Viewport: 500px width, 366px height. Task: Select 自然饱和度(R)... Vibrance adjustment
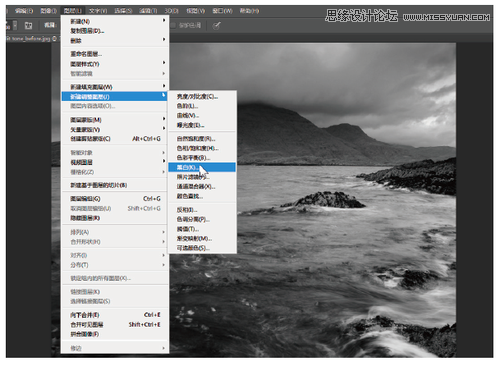coord(202,139)
